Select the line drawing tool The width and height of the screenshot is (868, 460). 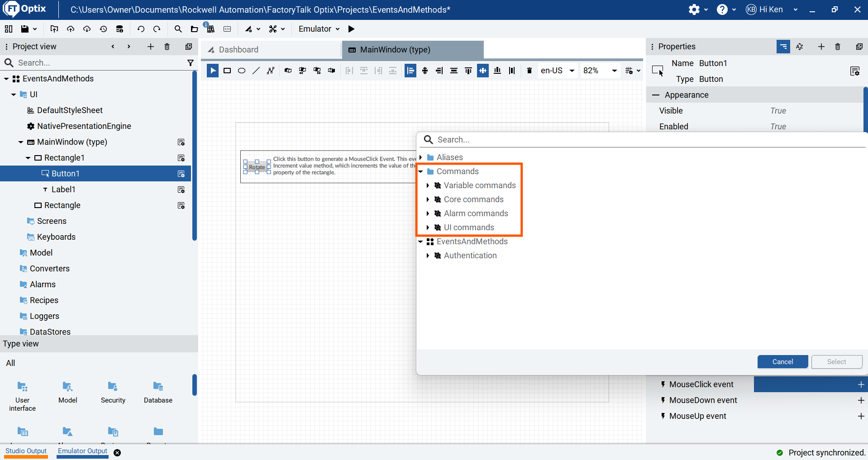coord(256,71)
